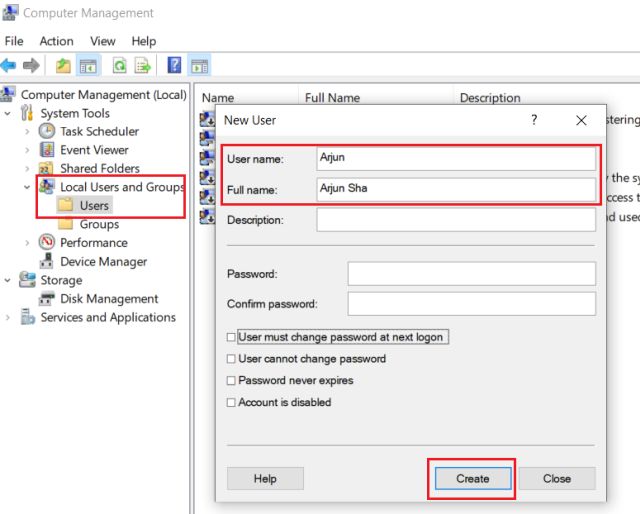Click the Export List toolbar icon

143,66
